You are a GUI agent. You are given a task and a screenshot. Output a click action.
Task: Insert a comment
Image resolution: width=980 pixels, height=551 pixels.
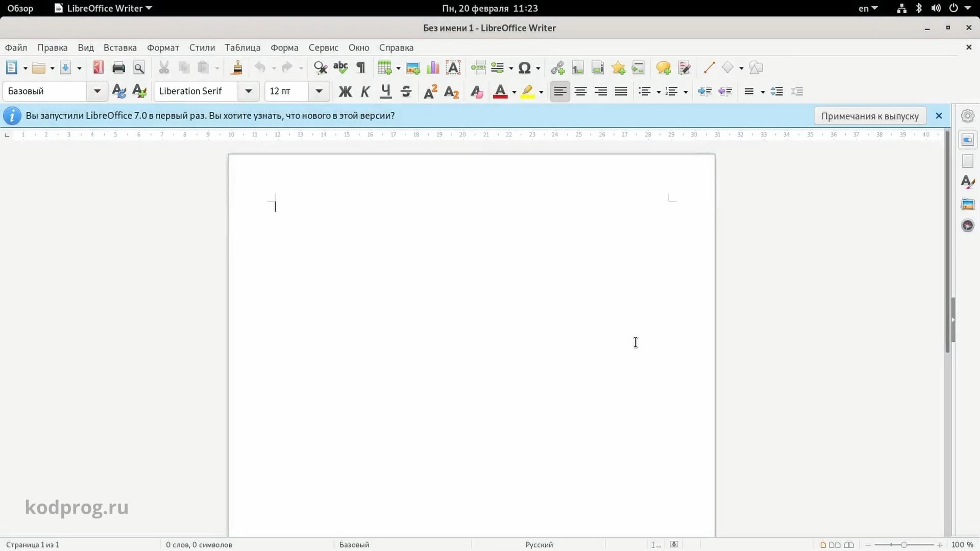[x=664, y=68]
